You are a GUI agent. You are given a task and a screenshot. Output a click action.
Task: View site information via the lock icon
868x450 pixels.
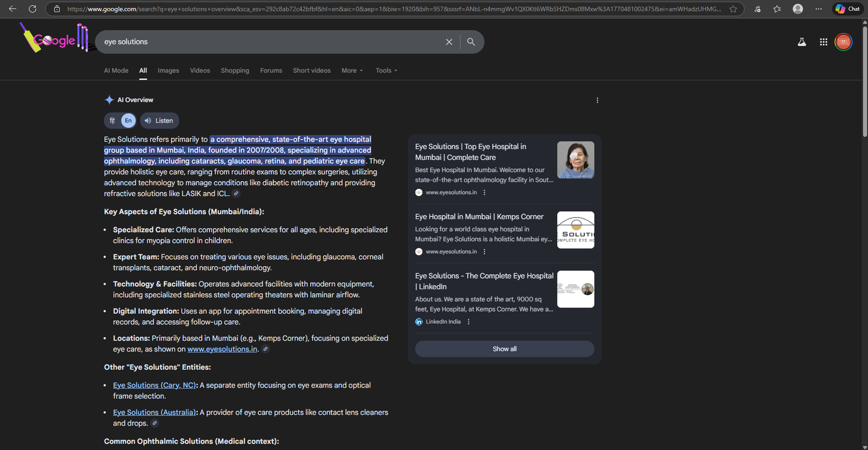tap(57, 9)
